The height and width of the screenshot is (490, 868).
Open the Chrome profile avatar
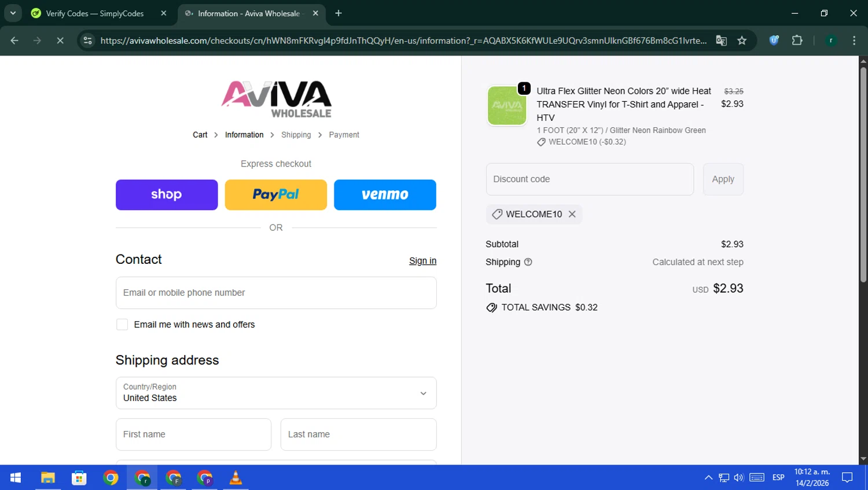831,40
